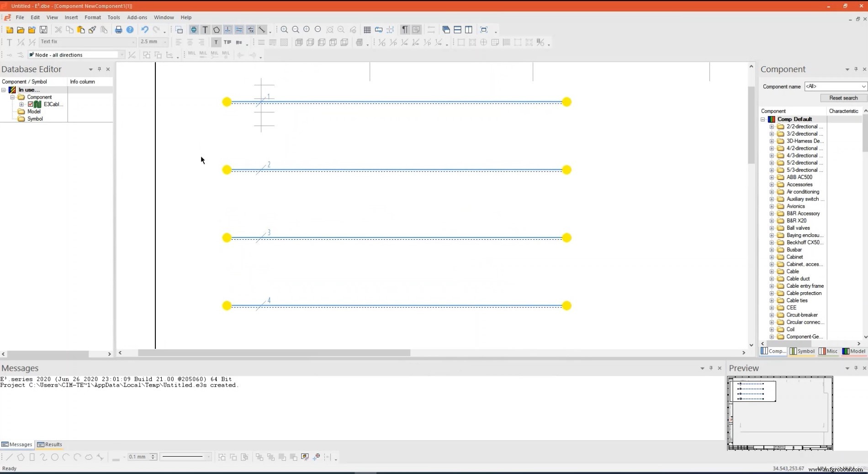Select the Text tool in the toolbar
The height and width of the screenshot is (474, 868).
point(205,30)
